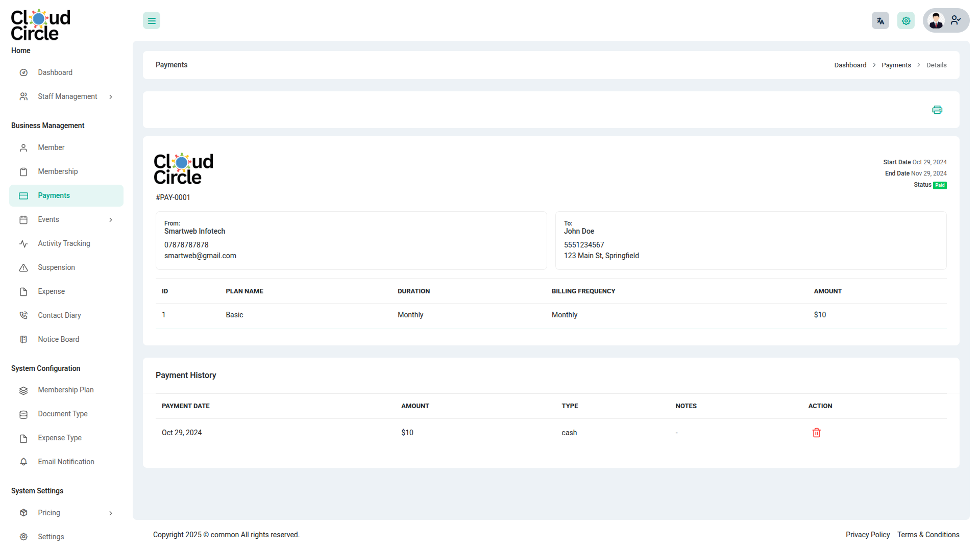Open the language translation icon
Viewport: 980px width, 551px height.
click(x=880, y=21)
